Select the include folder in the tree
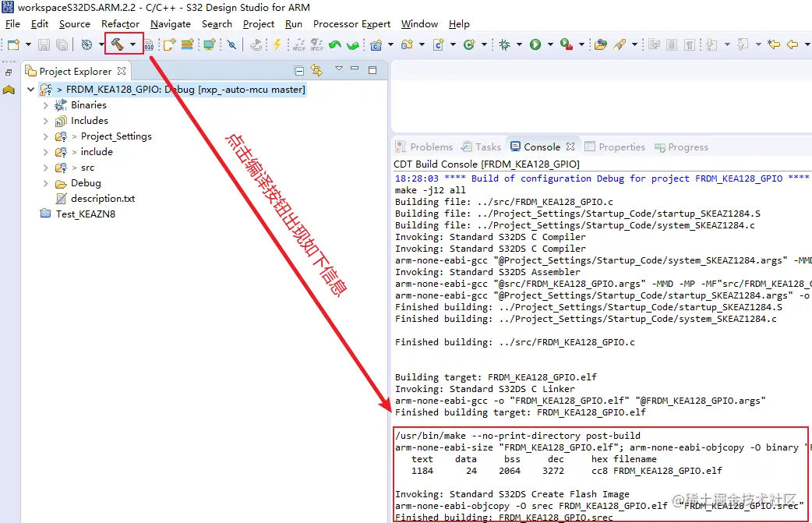 pyautogui.click(x=97, y=152)
